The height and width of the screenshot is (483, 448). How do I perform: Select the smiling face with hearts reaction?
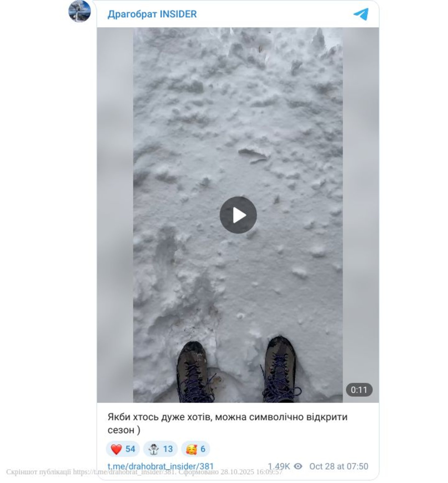pos(192,449)
